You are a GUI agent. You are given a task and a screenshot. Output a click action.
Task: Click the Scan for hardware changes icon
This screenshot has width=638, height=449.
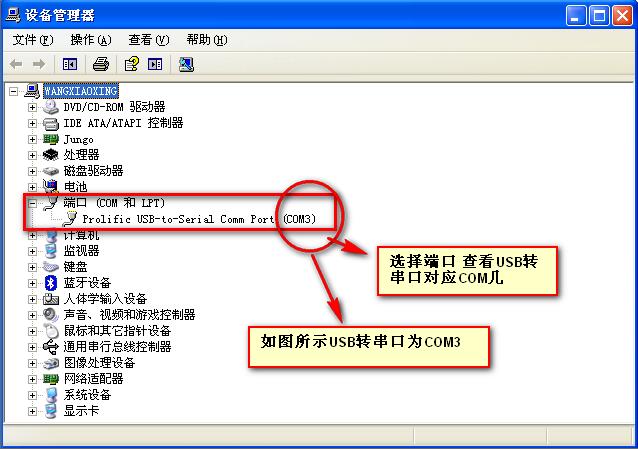pyautogui.click(x=186, y=64)
